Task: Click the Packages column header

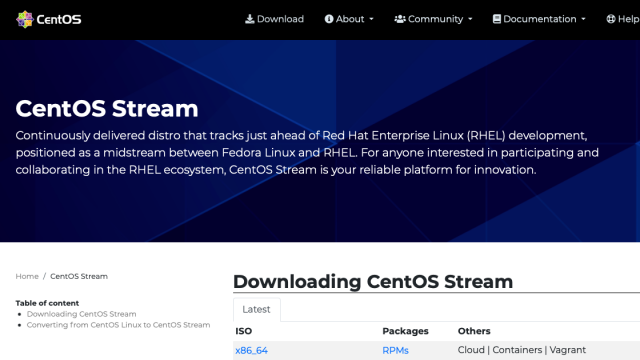Action: click(x=405, y=331)
